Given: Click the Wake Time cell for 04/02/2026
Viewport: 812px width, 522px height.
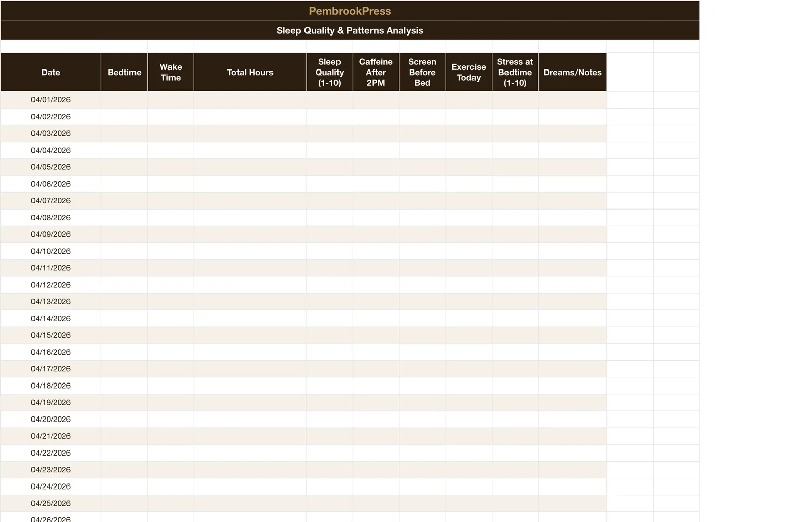Looking at the screenshot, I should point(171,117).
